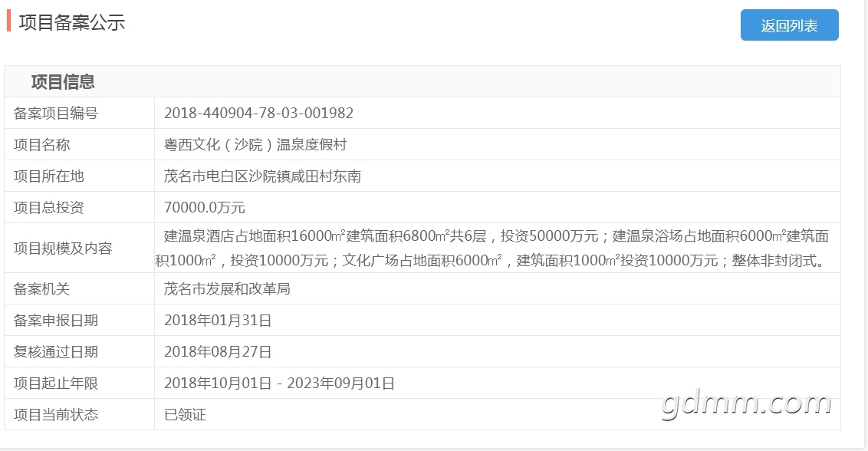868x451 pixels.
Task: Select investment value 70000.0万元
Action: click(x=204, y=208)
